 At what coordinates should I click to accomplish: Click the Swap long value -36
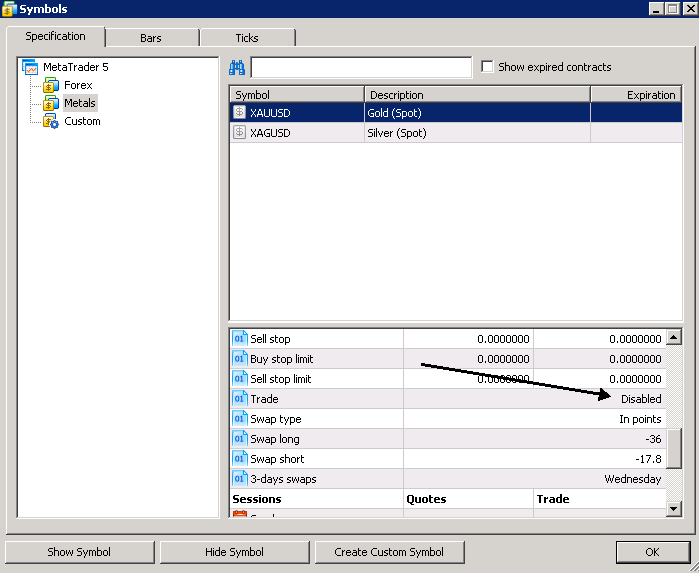click(x=653, y=439)
